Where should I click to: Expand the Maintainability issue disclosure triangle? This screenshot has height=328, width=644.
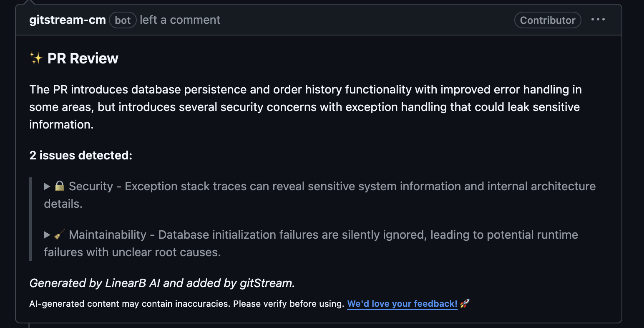click(47, 235)
